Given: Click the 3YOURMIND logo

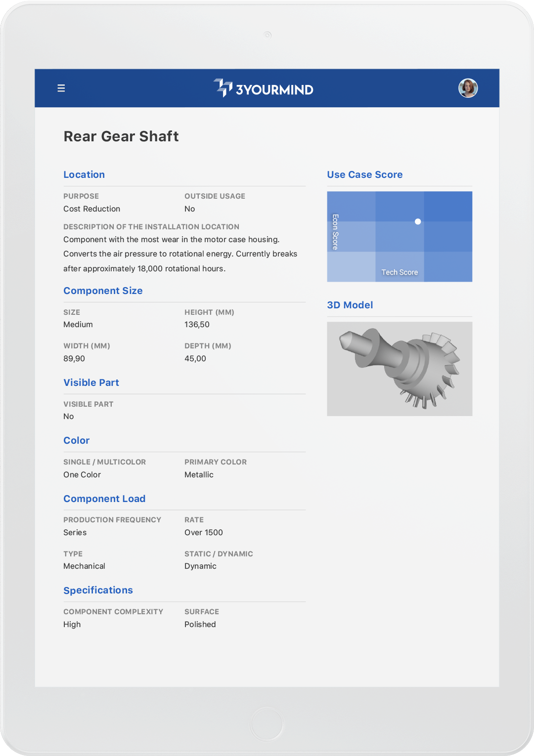Looking at the screenshot, I should (264, 88).
